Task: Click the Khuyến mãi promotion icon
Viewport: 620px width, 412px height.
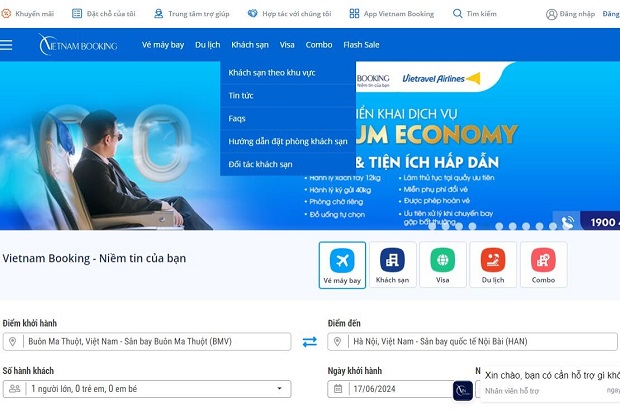Action: pyautogui.click(x=6, y=13)
